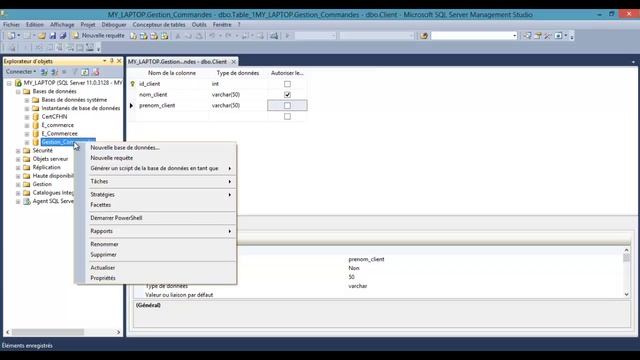The height and width of the screenshot is (360, 640).
Task: Click Nouvelle requête toolbar button
Action: pyautogui.click(x=98, y=36)
